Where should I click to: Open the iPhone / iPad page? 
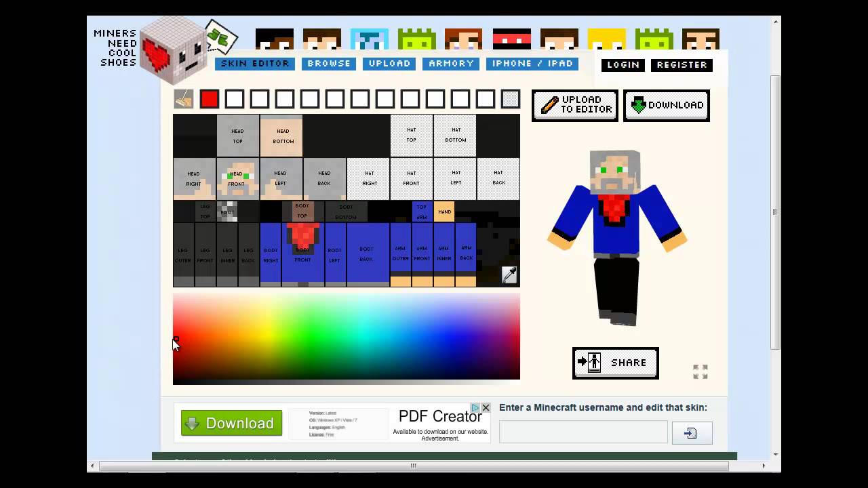click(x=532, y=64)
